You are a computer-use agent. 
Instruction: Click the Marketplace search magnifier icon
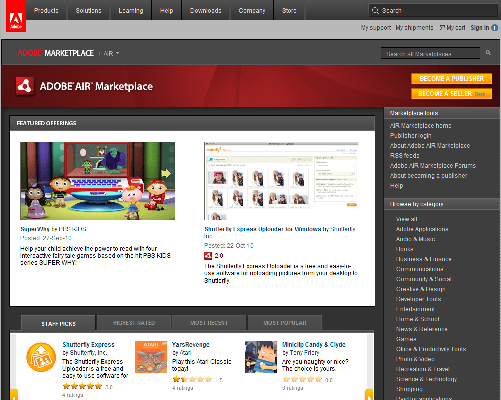click(488, 53)
